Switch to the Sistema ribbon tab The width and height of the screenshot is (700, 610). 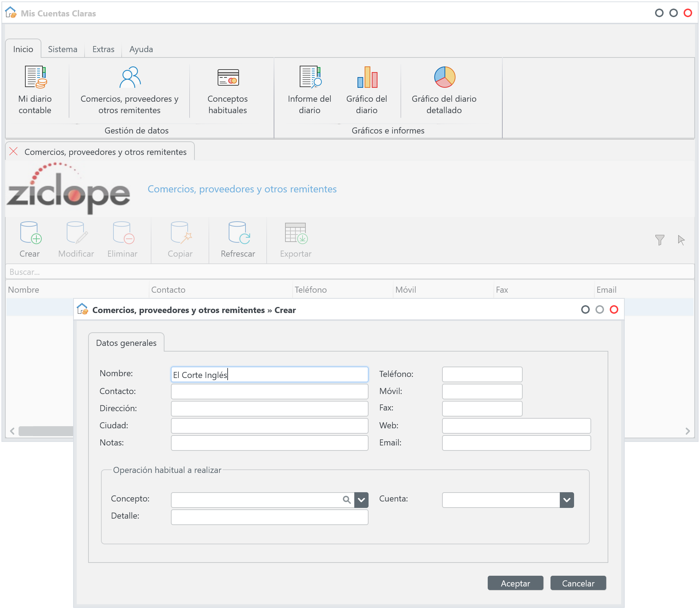(62, 49)
